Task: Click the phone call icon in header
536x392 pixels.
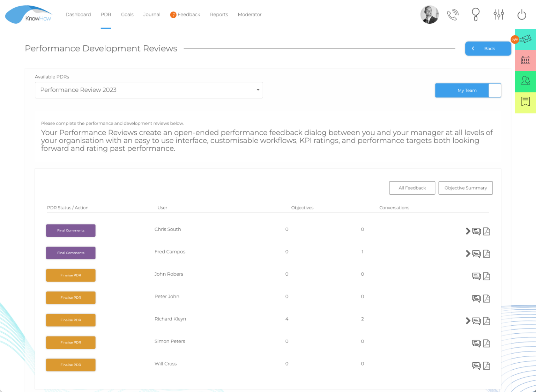Action: pos(453,15)
